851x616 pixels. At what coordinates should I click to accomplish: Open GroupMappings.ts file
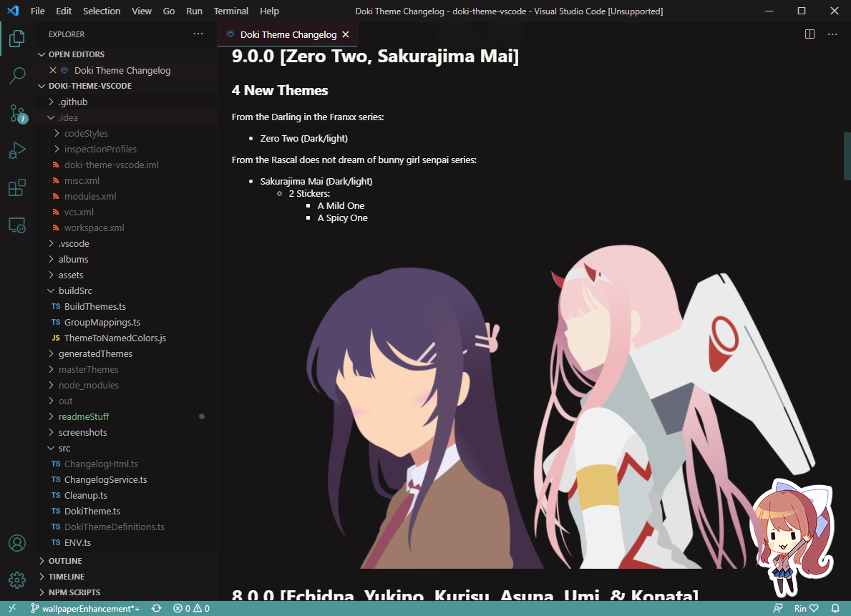pos(125,322)
